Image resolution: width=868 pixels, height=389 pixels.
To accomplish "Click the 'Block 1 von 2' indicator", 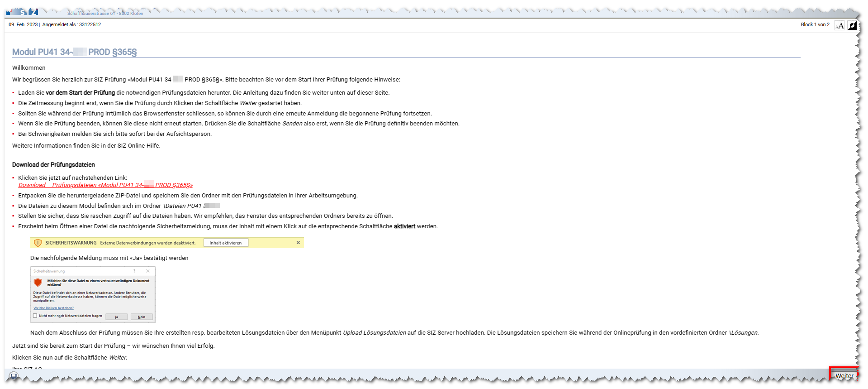I will (815, 24).
